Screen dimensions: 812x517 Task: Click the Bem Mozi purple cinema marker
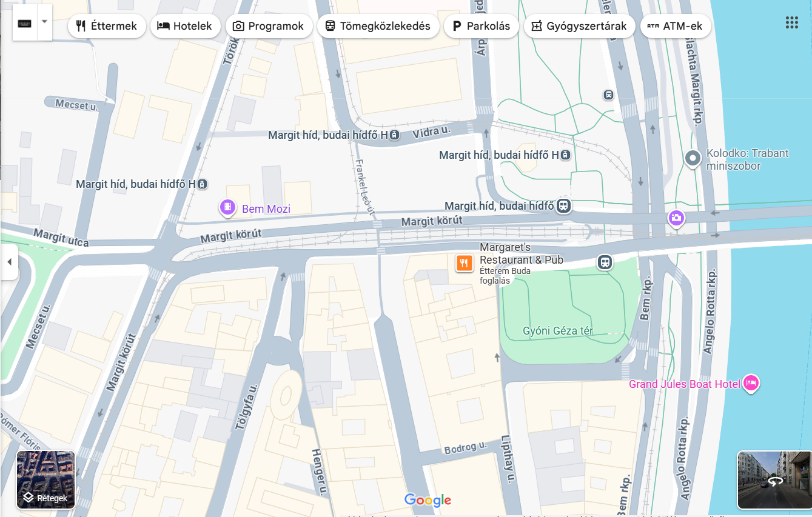tap(227, 208)
